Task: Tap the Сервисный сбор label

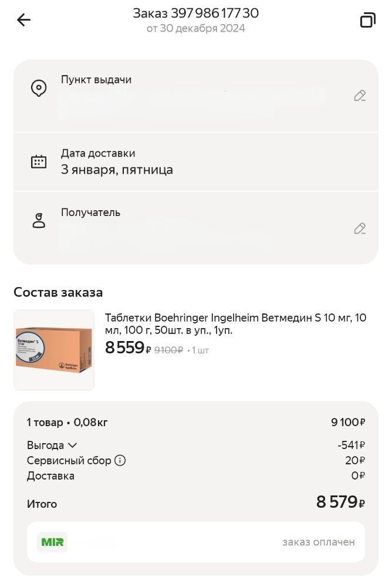Action: (x=69, y=460)
